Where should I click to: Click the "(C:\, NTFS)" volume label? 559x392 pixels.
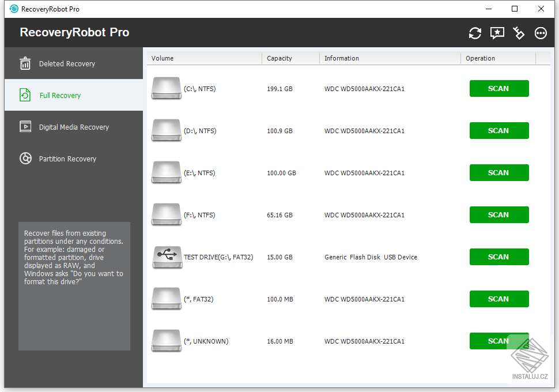pos(199,89)
